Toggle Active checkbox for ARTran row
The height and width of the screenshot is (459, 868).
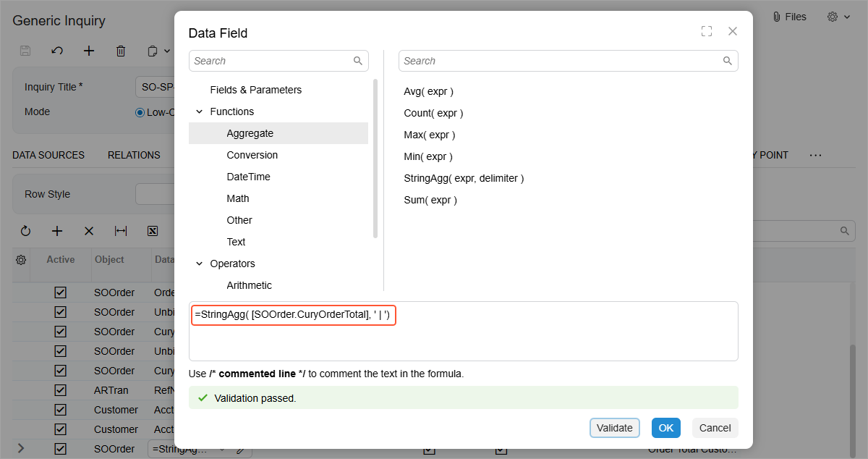coord(61,390)
